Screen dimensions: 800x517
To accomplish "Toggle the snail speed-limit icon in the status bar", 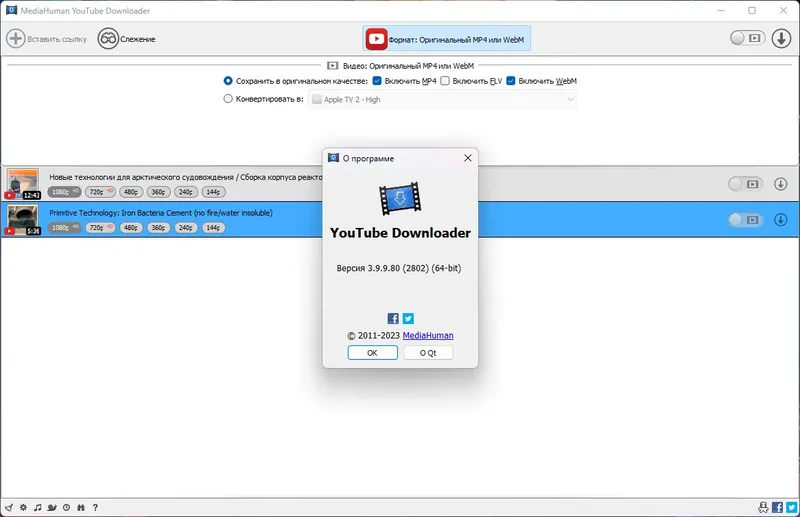I will (52, 507).
